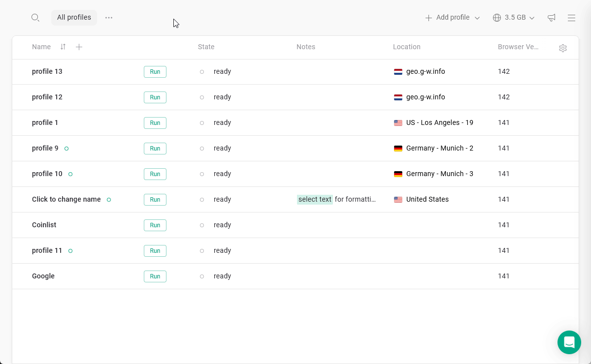Open the chat support bubble
591x364 pixels.
(x=569, y=342)
